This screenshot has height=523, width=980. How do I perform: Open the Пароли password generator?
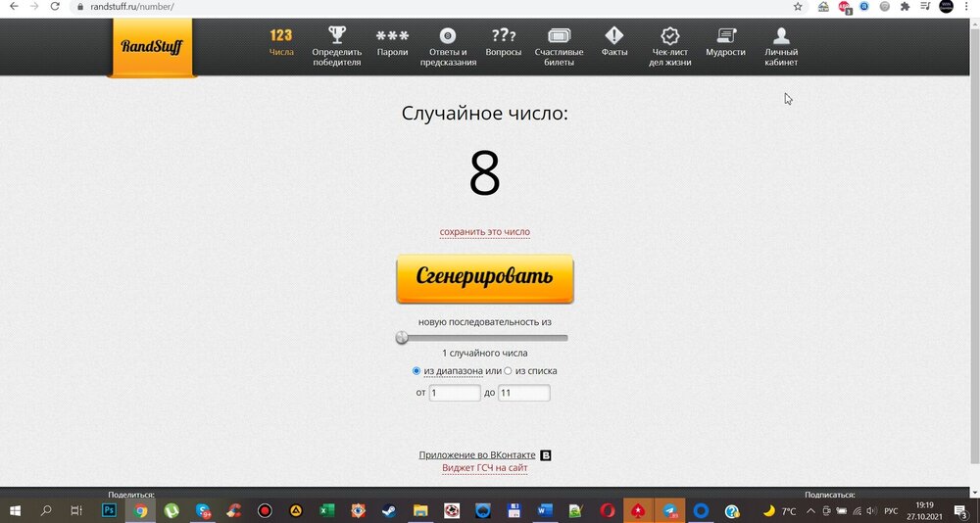click(x=392, y=43)
